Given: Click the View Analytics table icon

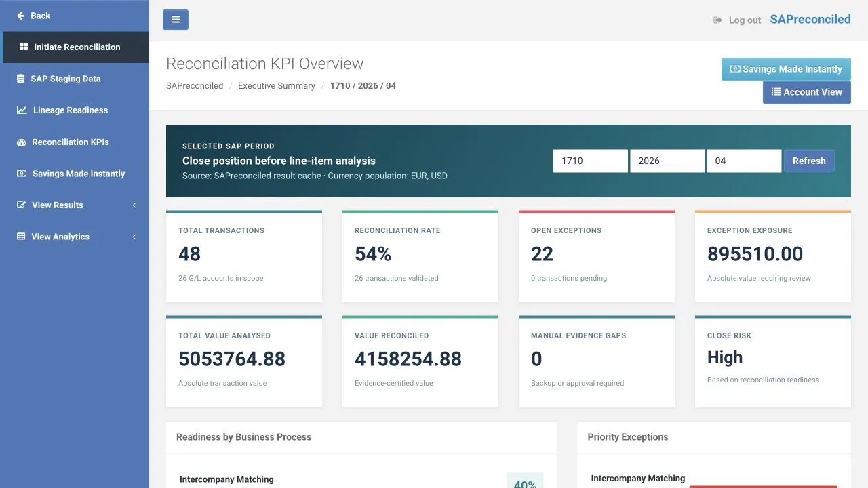Looking at the screenshot, I should click(21, 237).
